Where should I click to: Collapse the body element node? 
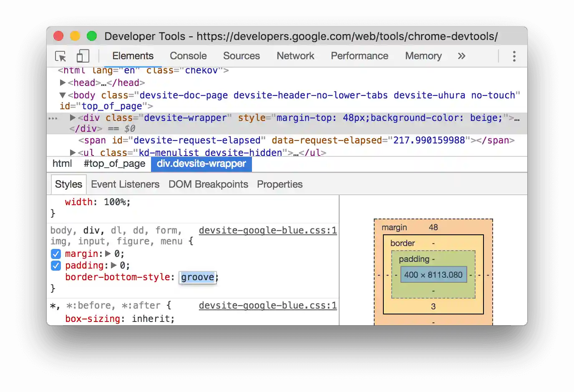click(x=63, y=95)
